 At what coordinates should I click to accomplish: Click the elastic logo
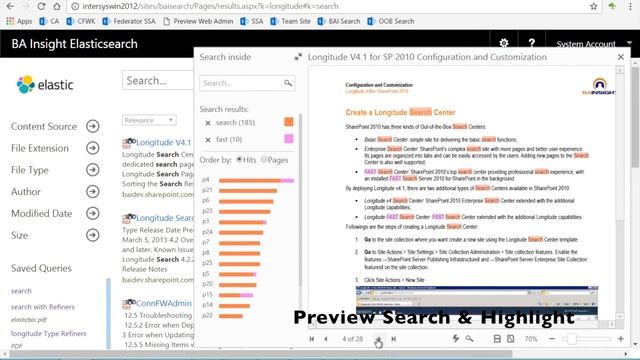(45, 84)
